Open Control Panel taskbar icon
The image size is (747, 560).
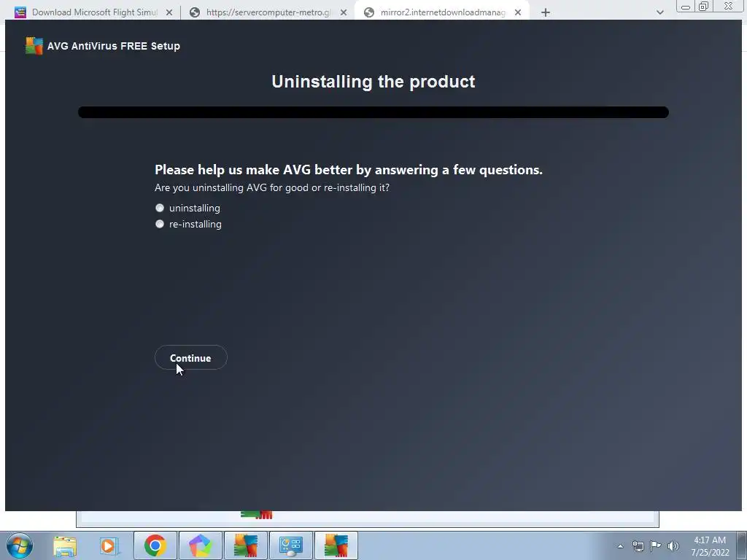(291, 545)
